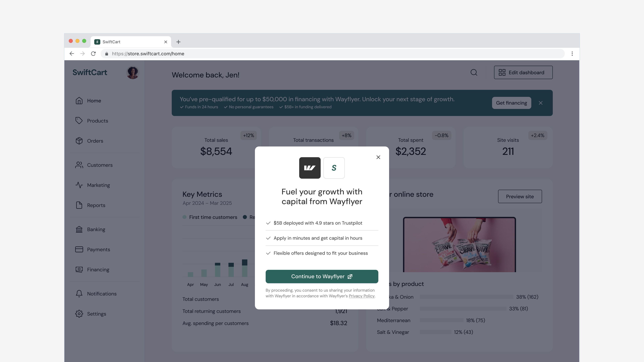Click the edit dashboard grid icon
Viewport: 644px width, 362px height.
point(502,72)
